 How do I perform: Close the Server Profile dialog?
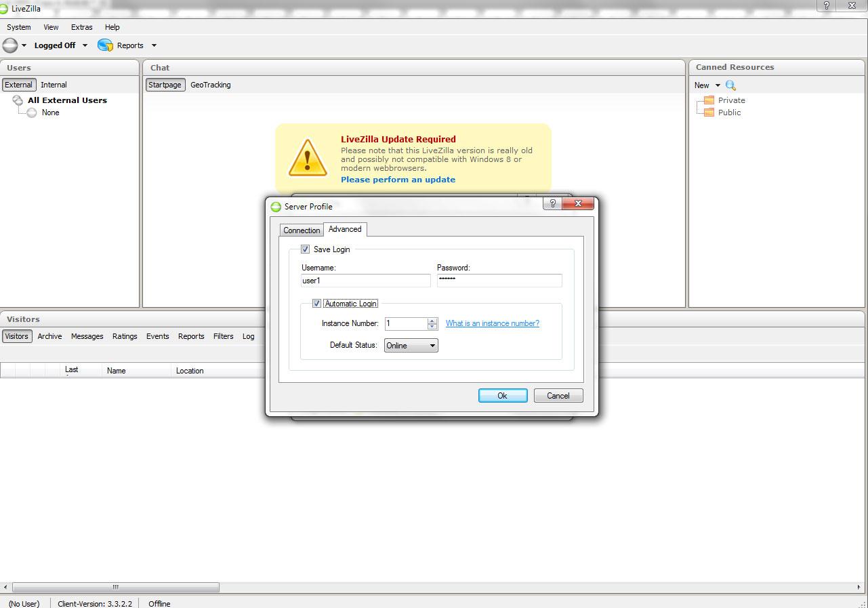point(578,203)
